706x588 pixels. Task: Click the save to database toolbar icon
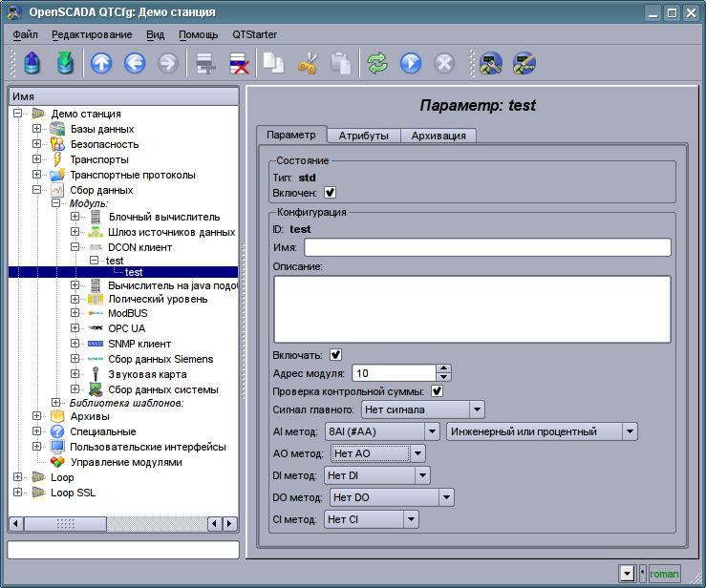(65, 64)
